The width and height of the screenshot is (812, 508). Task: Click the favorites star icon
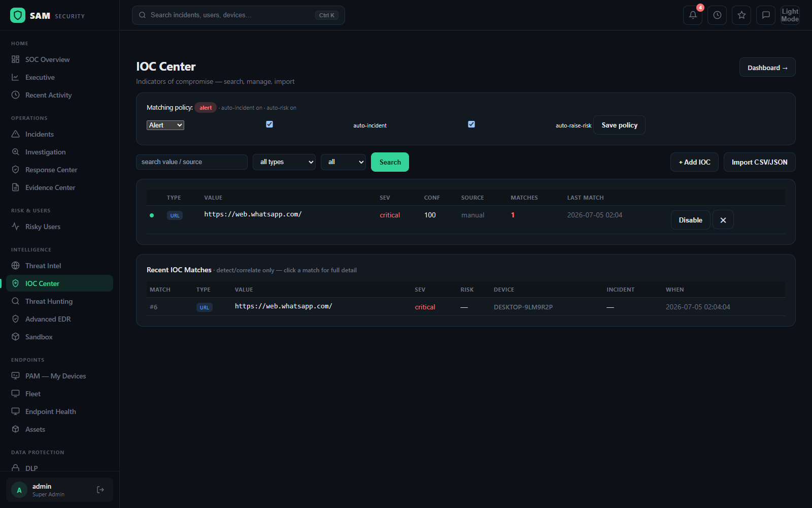pos(741,15)
